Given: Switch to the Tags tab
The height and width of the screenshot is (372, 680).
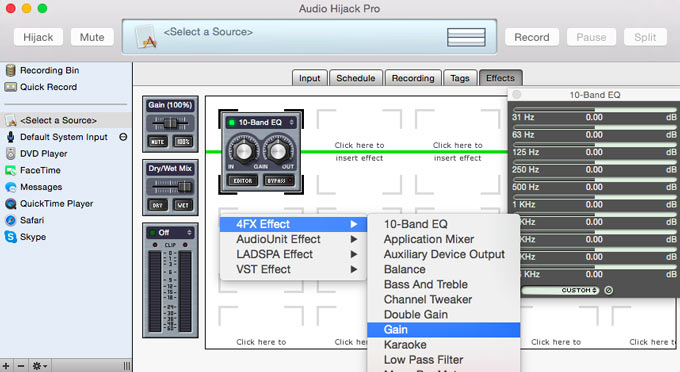Looking at the screenshot, I should [x=460, y=78].
